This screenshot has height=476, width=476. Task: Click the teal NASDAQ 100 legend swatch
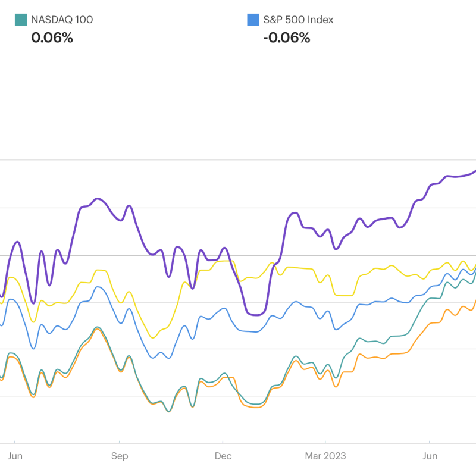[x=20, y=20]
